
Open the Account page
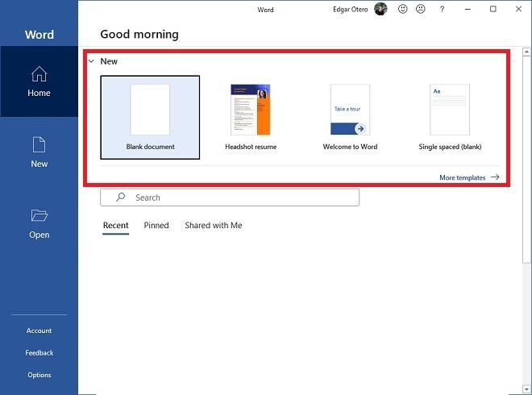pyautogui.click(x=39, y=331)
